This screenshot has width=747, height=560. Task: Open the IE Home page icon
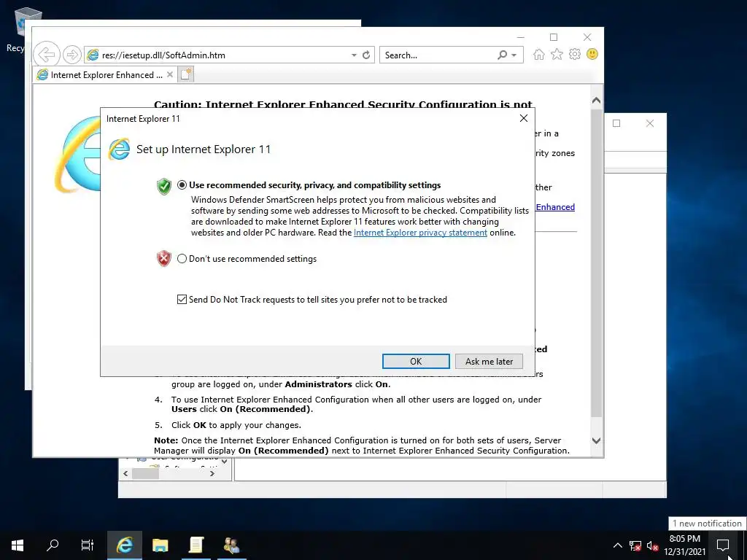pos(539,54)
